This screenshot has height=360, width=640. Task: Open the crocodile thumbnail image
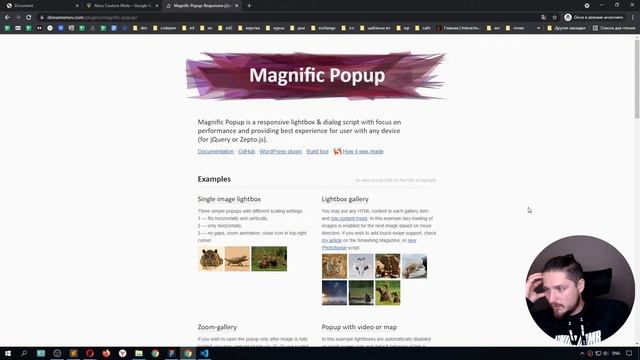tap(237, 259)
